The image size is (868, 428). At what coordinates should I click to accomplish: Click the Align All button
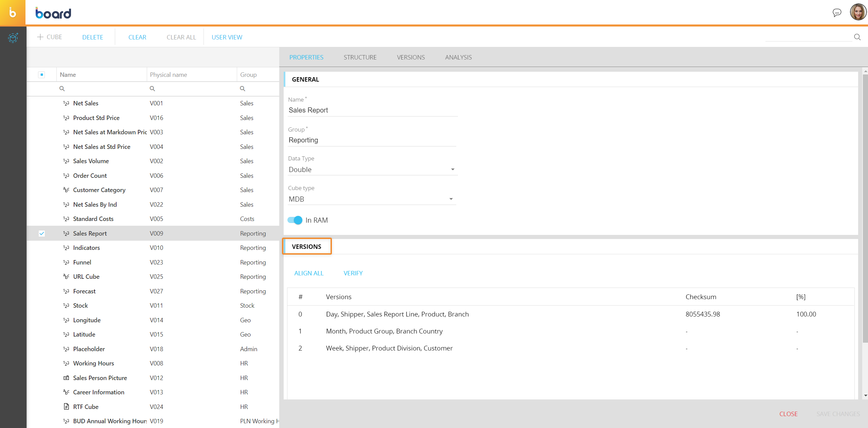(x=308, y=273)
